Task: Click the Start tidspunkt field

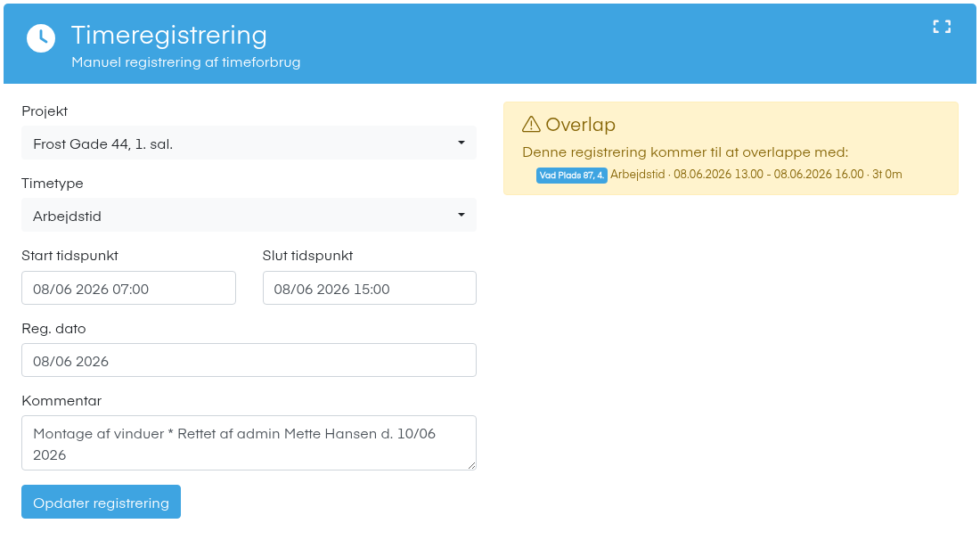Action: pos(129,288)
